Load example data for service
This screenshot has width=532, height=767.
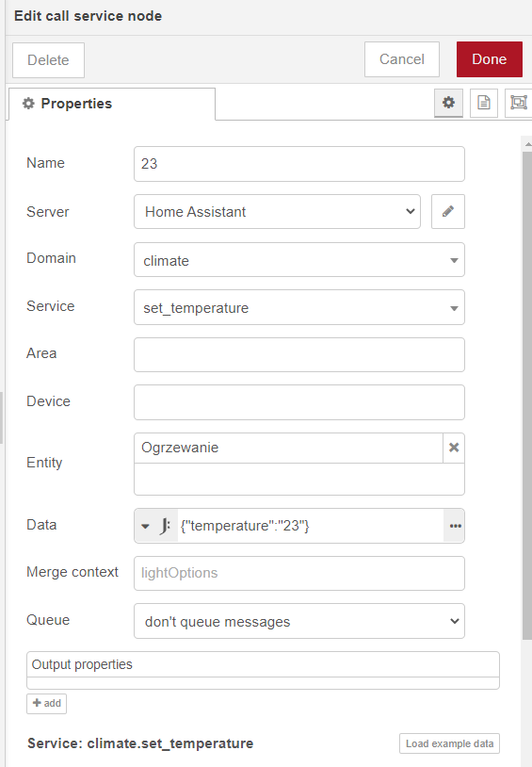[x=449, y=743]
